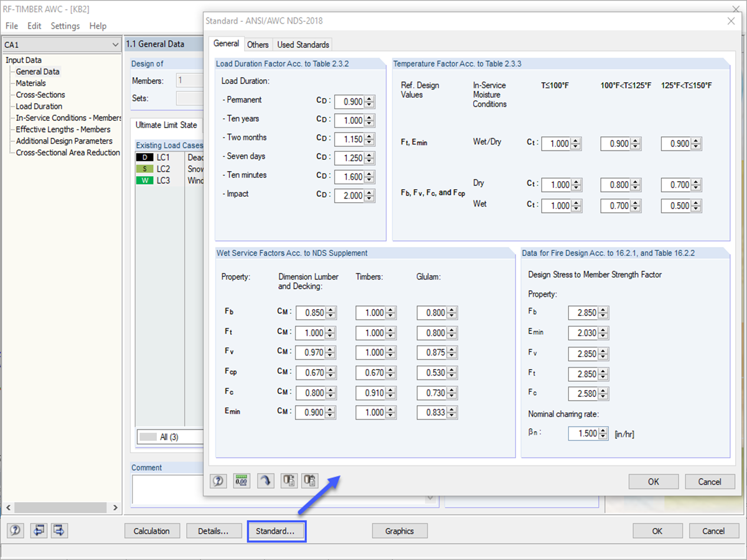This screenshot has height=560, width=747.
Task: Reset dialog values using the blue undo arrow
Action: coord(265,480)
